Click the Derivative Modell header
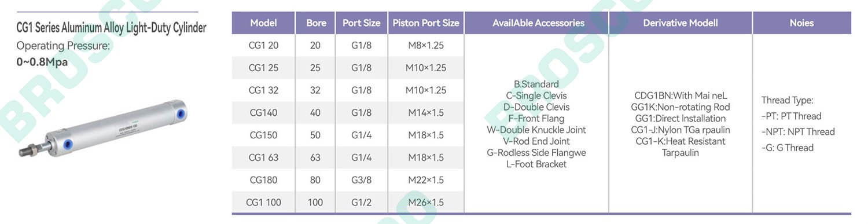Viewport: 868px width, 224px height. pos(681,23)
